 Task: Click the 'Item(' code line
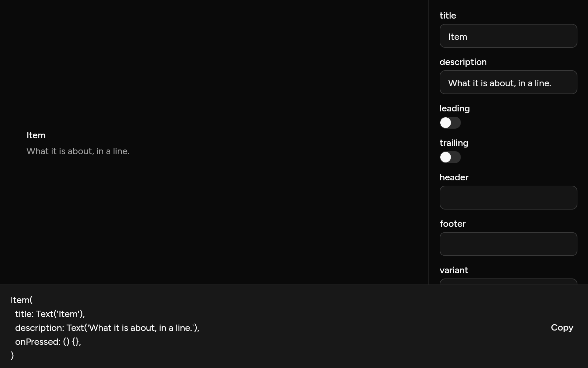(x=22, y=300)
